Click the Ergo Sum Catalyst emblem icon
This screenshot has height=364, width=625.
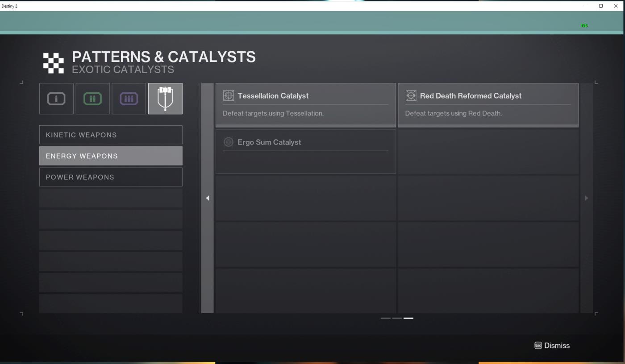click(x=228, y=142)
